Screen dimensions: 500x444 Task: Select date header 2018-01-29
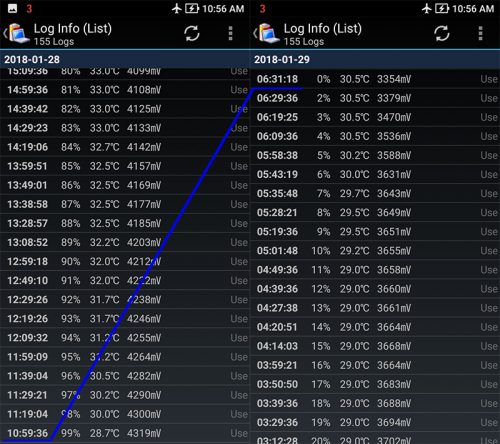[x=375, y=59]
